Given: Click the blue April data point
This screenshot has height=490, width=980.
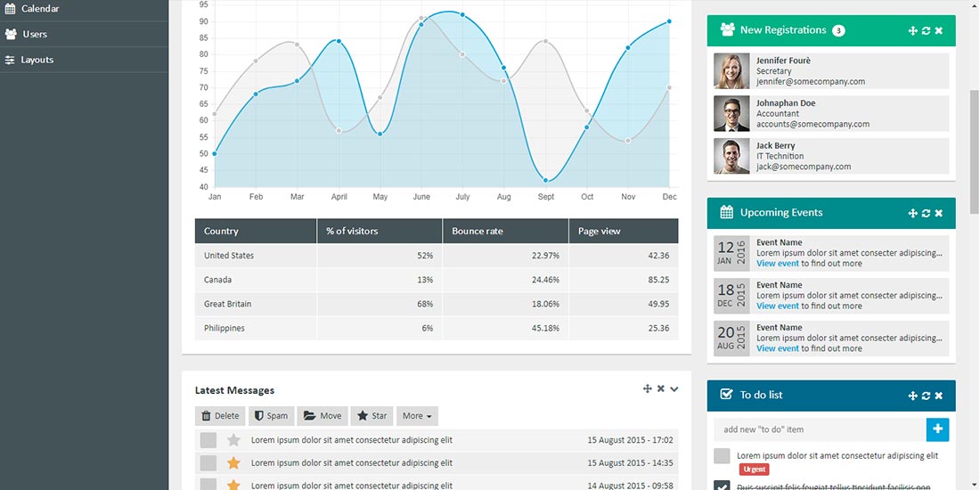Looking at the screenshot, I should [339, 41].
